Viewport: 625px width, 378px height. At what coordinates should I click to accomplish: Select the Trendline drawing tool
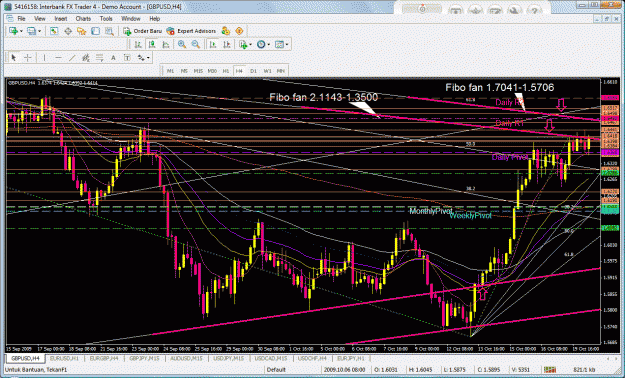[72, 58]
